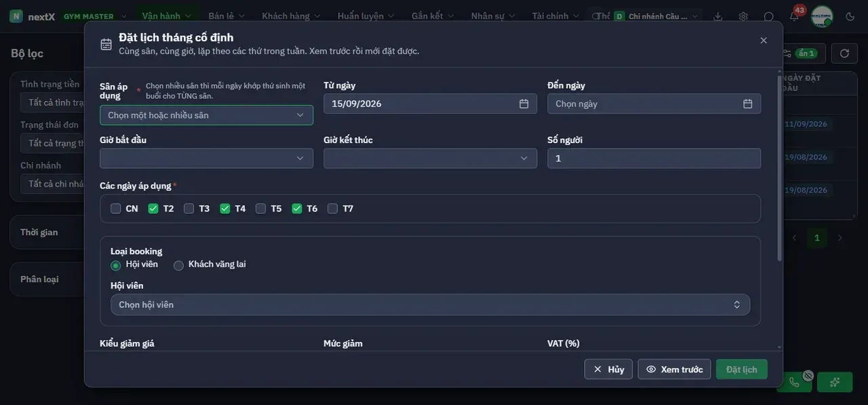Uncheck the T2 day checkbox

(x=153, y=209)
